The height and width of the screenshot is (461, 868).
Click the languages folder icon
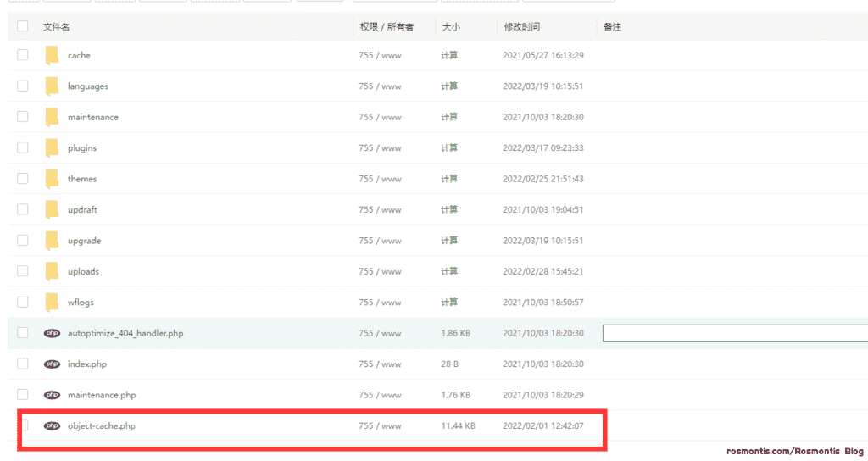(52, 86)
